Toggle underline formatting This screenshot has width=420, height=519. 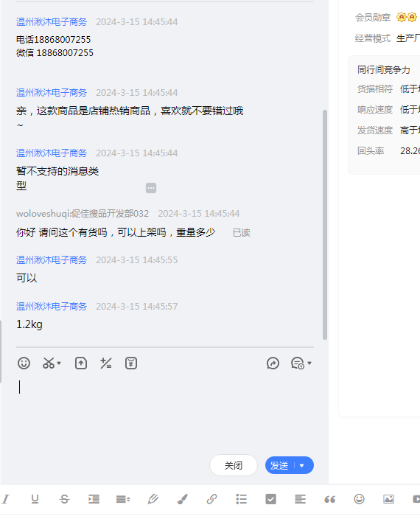(35, 499)
